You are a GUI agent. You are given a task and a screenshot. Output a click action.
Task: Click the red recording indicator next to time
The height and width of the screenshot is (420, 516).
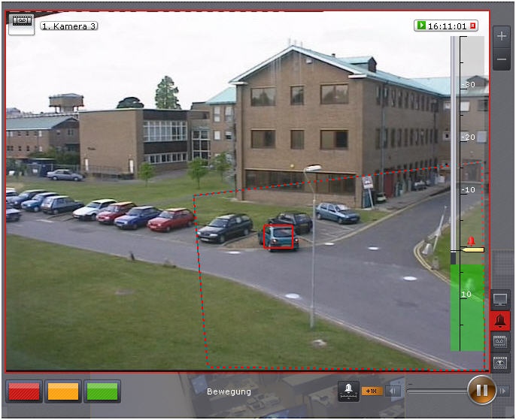[473, 26]
